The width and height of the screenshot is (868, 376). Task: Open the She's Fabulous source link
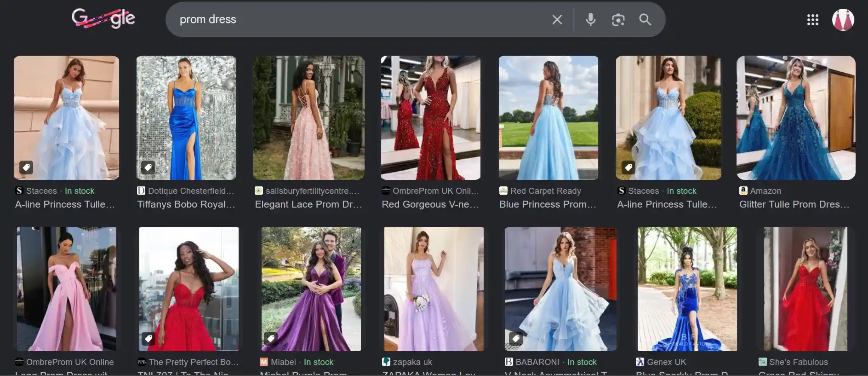798,362
